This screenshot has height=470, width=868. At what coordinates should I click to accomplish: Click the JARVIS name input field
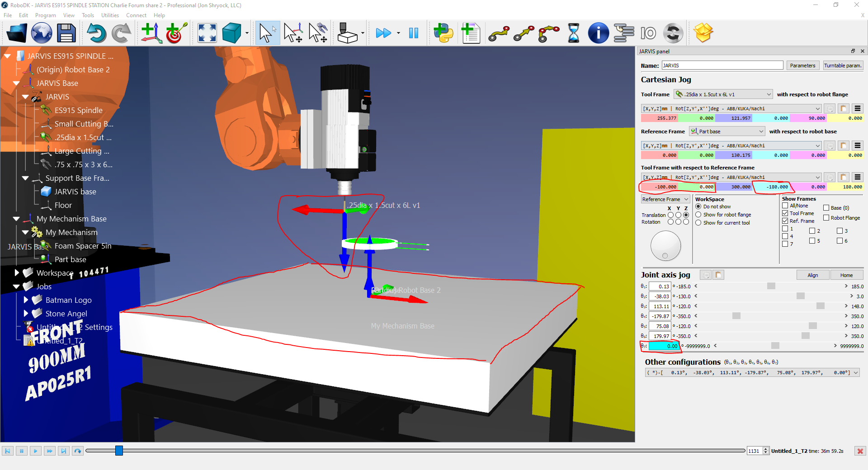click(x=722, y=66)
